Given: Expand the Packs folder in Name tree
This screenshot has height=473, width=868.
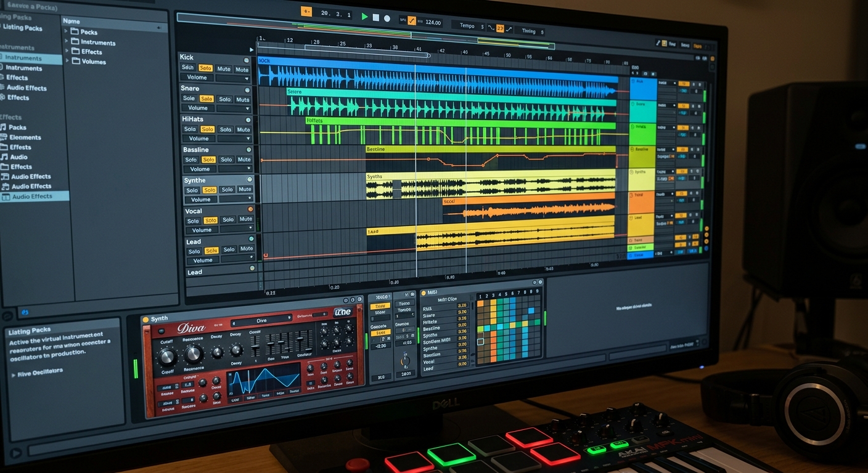Looking at the screenshot, I should click(67, 31).
